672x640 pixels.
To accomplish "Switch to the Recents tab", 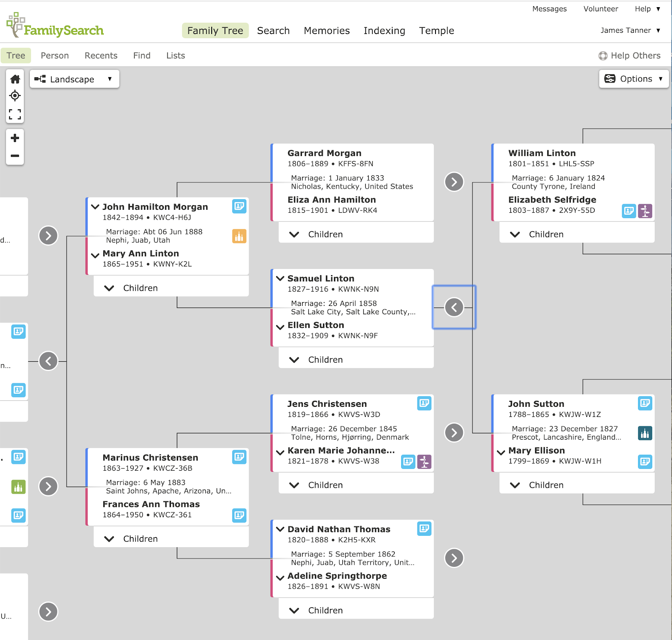I will coord(101,55).
